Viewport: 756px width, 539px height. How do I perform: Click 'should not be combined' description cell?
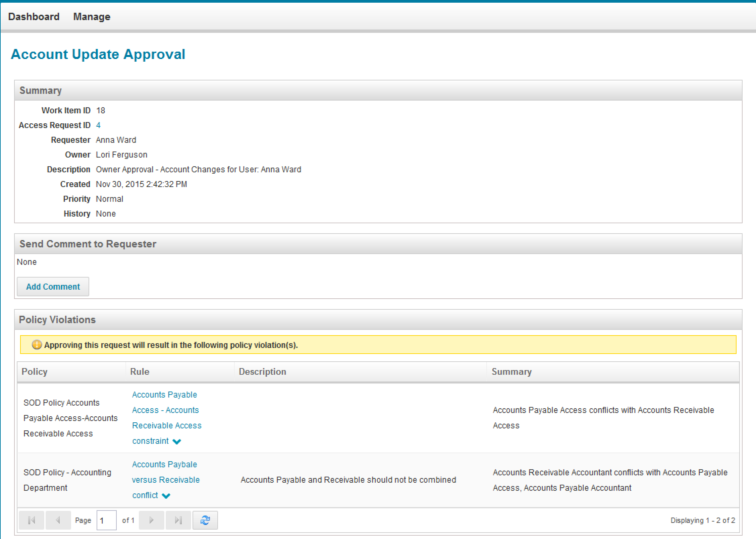click(x=361, y=480)
